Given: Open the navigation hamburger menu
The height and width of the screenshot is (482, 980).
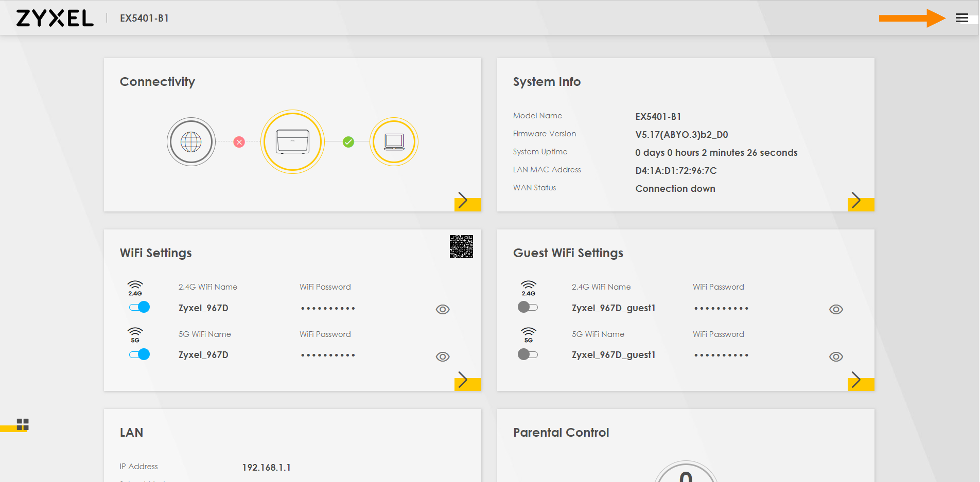Looking at the screenshot, I should point(961,17).
